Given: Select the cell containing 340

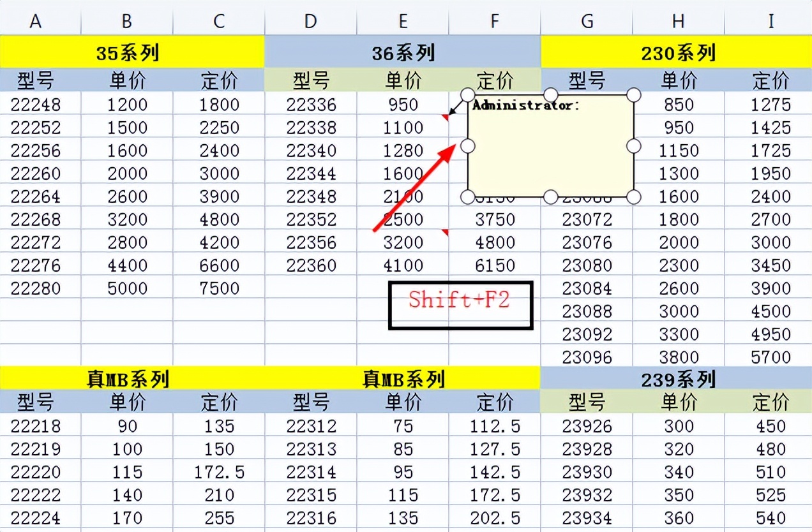Looking at the screenshot, I should [679, 471].
